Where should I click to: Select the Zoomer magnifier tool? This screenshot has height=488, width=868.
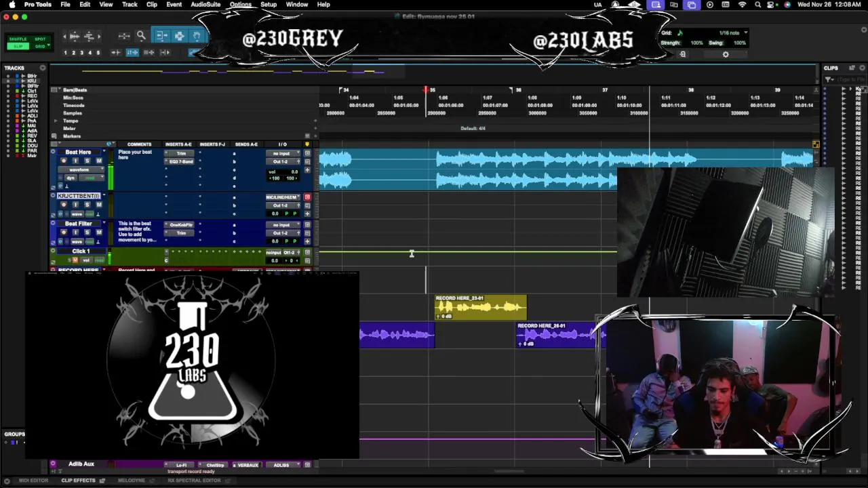coord(142,35)
